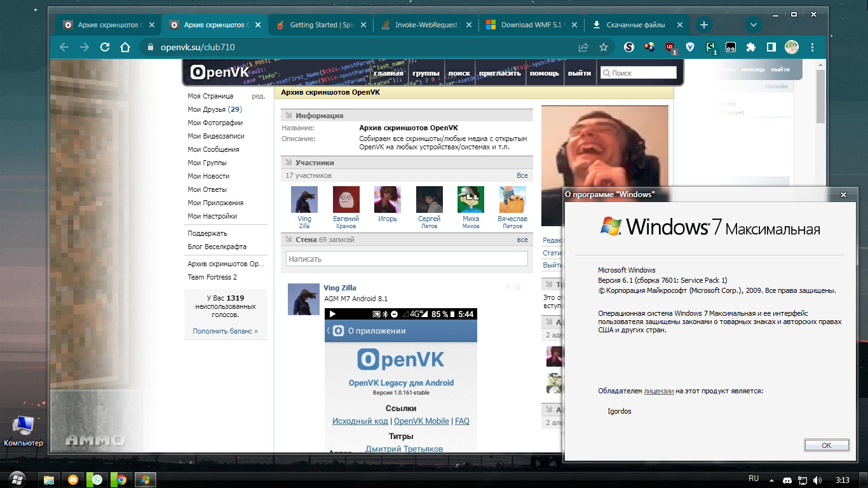Collapse the Участники section
The width and height of the screenshot is (868, 488).
288,163
